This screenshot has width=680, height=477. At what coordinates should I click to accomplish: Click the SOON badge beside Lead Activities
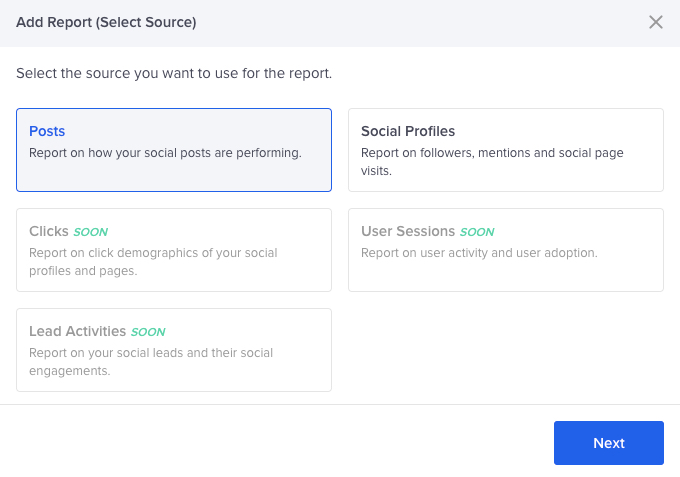coord(148,332)
